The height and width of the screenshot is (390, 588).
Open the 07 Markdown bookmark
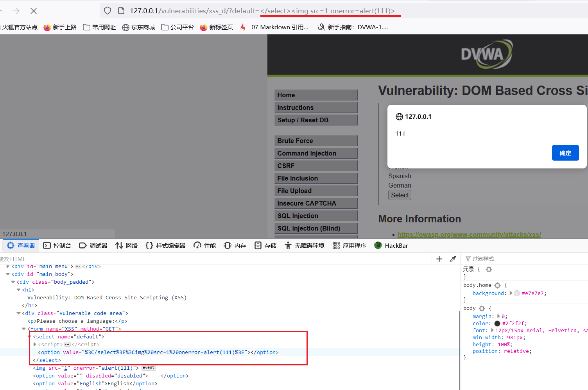point(274,27)
